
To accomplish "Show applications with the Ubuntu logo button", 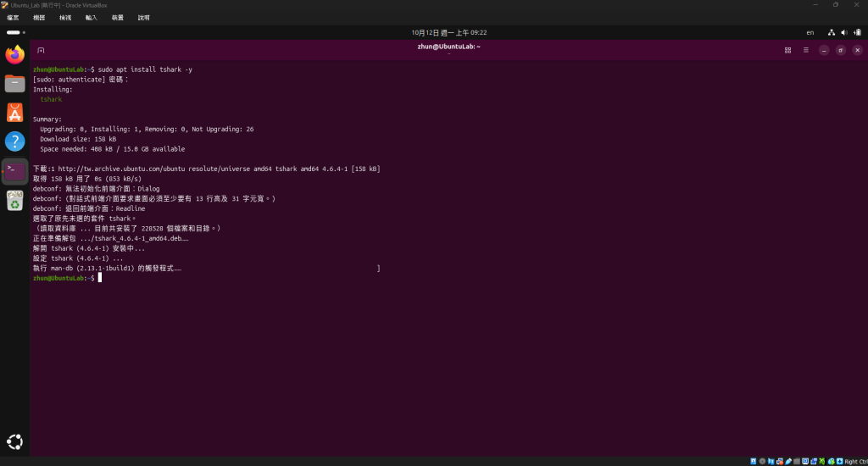I will point(15,441).
